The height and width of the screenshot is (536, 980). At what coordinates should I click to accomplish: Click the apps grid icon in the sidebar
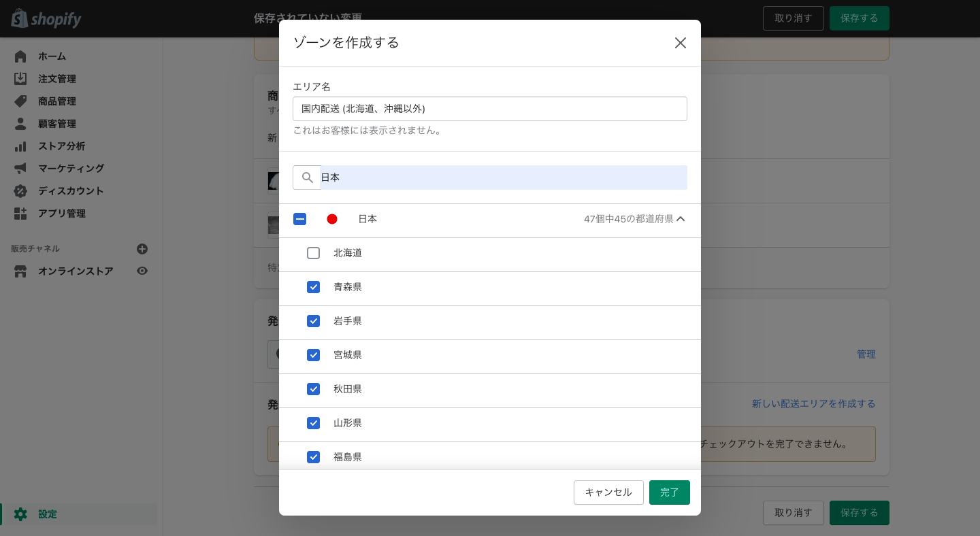tap(20, 213)
